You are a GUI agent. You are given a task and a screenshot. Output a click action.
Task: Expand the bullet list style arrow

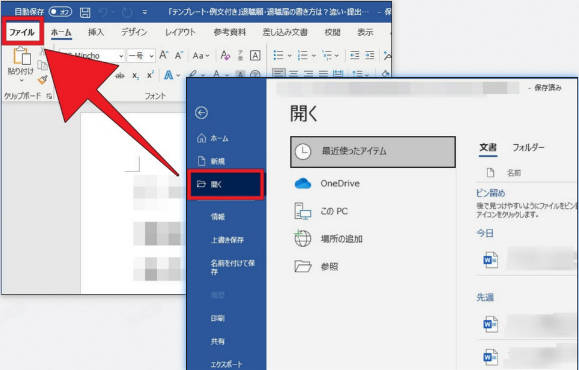[x=290, y=56]
